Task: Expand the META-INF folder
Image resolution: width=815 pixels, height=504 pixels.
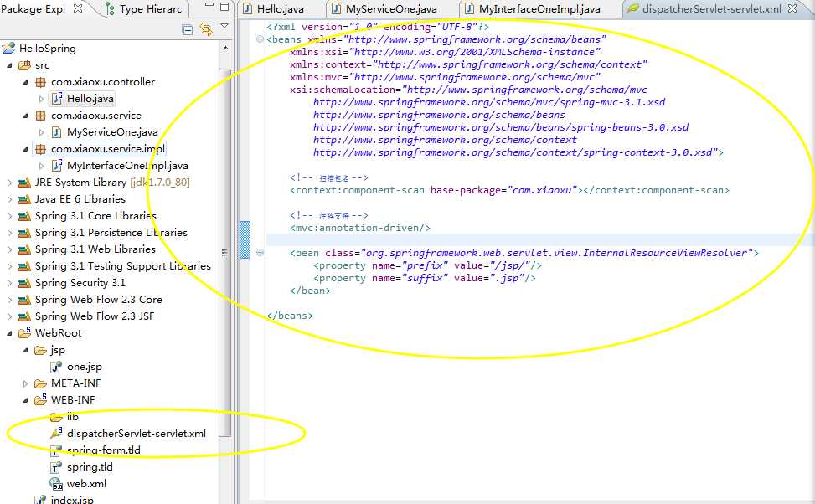Action: pyautogui.click(x=25, y=383)
